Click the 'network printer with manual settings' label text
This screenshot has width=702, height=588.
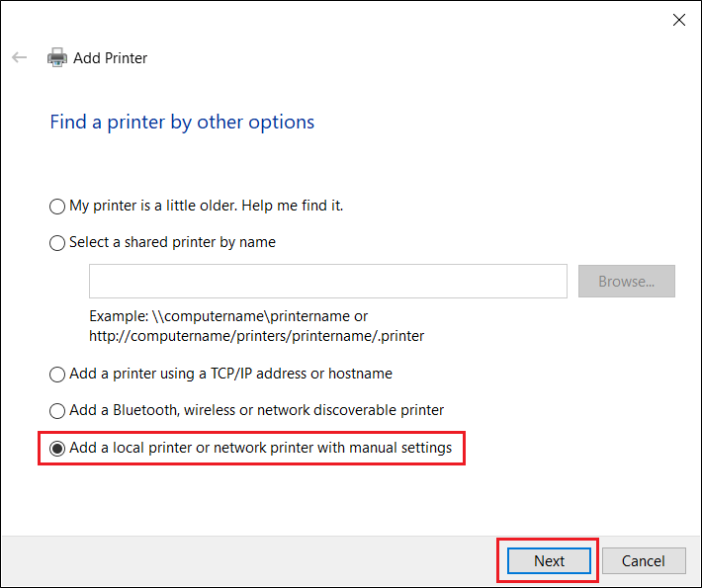click(x=332, y=448)
